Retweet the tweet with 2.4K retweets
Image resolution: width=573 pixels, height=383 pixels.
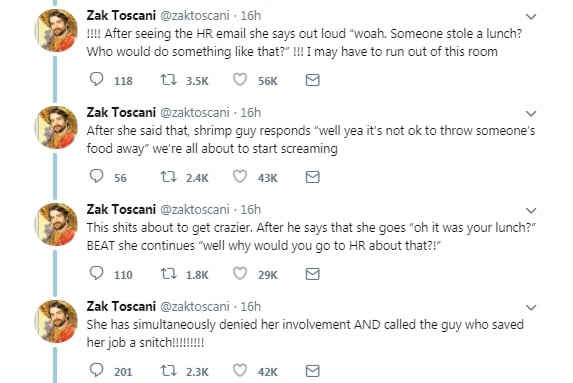[x=169, y=177]
